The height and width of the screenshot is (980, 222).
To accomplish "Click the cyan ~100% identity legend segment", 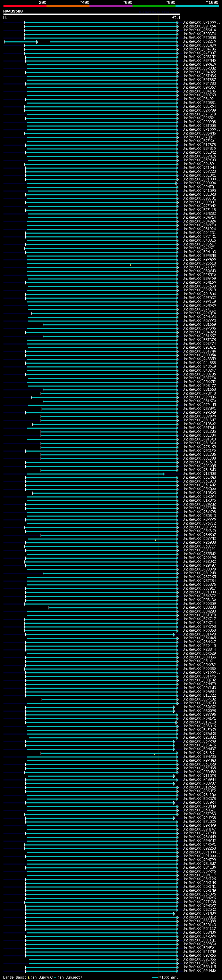I will tap(197, 6).
